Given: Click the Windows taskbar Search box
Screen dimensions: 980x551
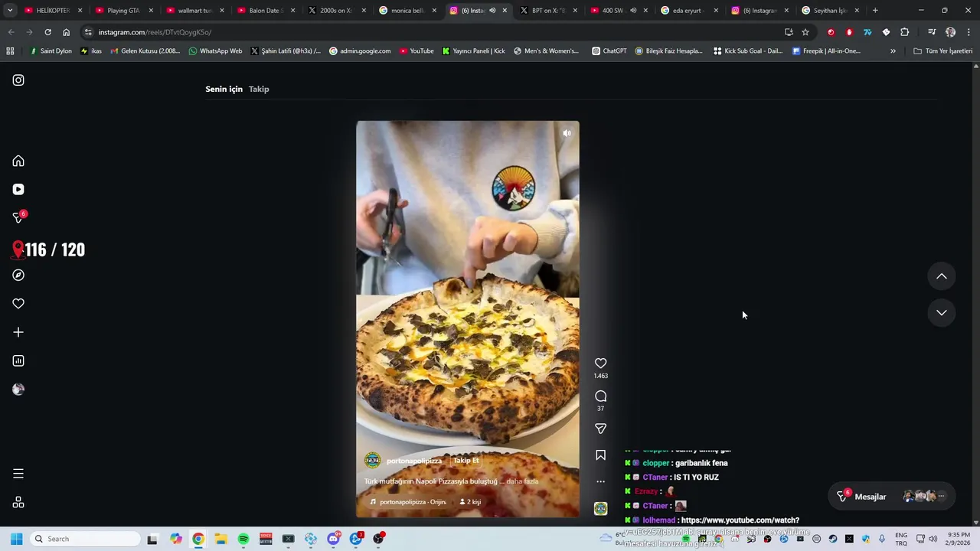Looking at the screenshot, I should click(84, 539).
